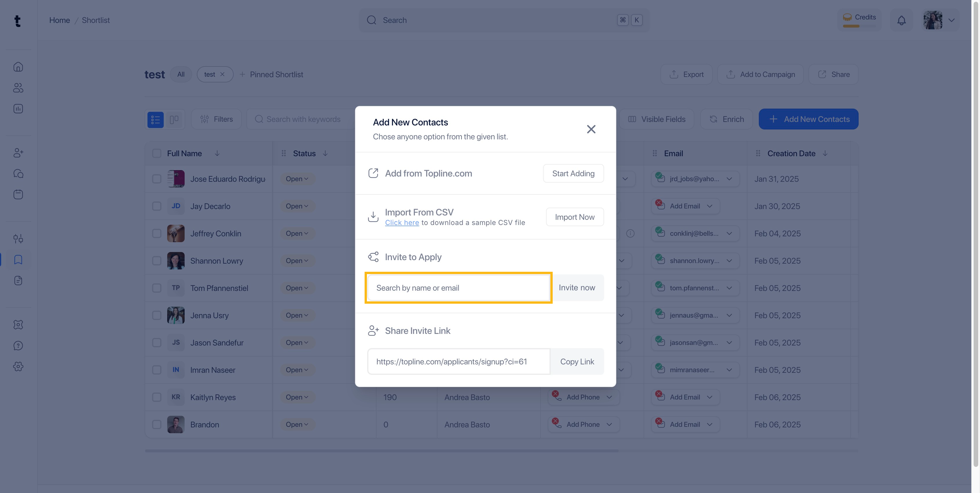Expand the Open status dropdown for Brandon

[x=297, y=424]
